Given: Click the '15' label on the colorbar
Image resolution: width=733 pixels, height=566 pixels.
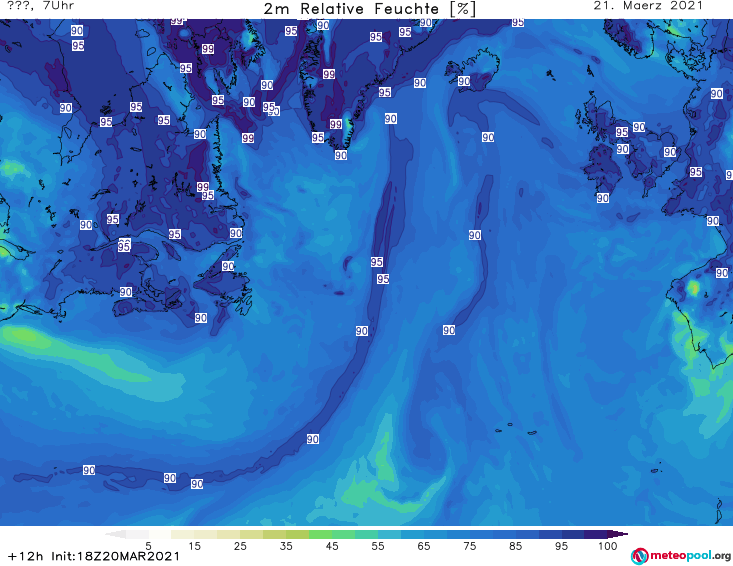Looking at the screenshot, I should point(194,546).
